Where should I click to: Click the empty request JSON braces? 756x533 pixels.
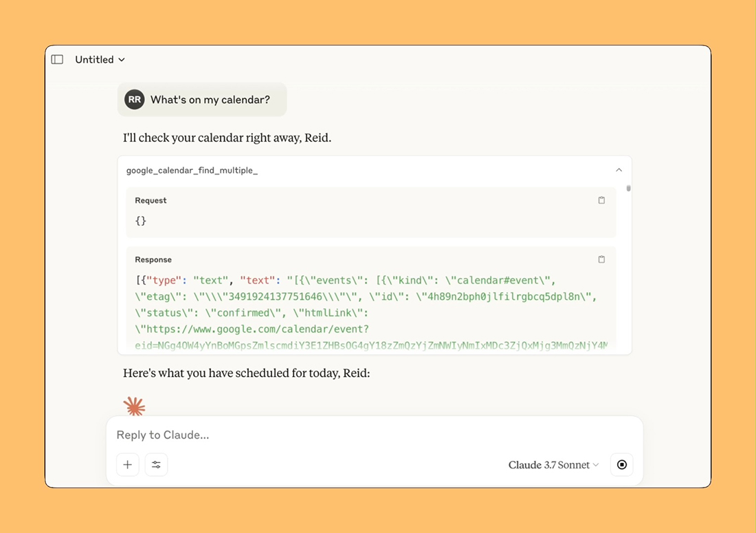[141, 221]
